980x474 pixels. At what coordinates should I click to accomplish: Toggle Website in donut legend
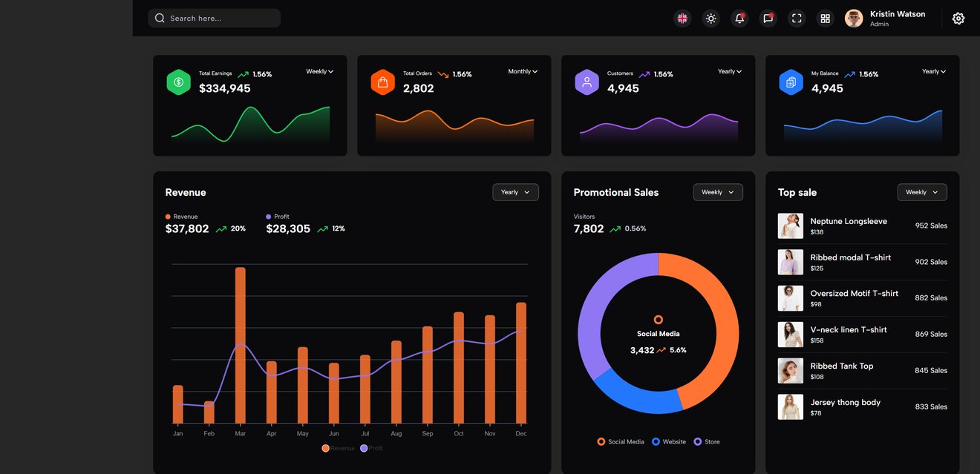pos(669,441)
